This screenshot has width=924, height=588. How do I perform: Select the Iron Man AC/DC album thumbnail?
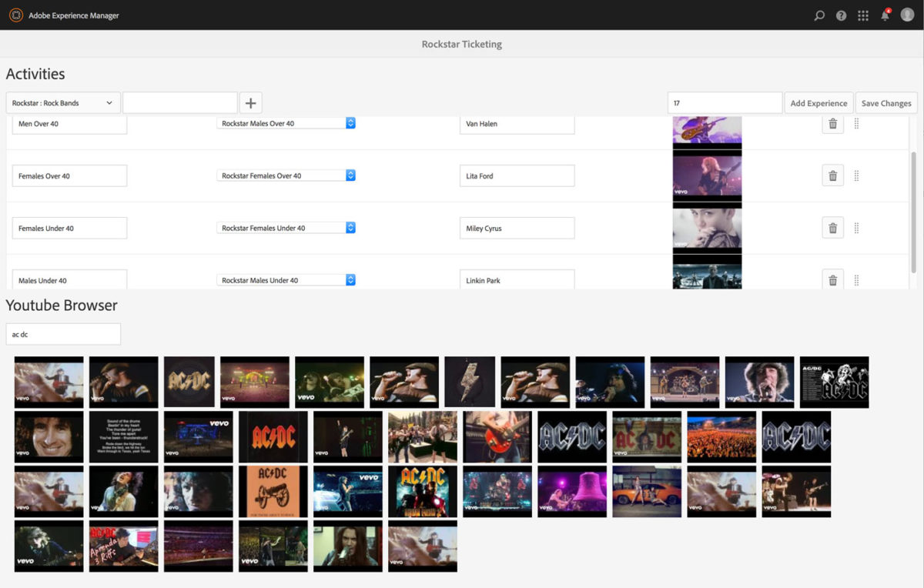click(x=422, y=491)
